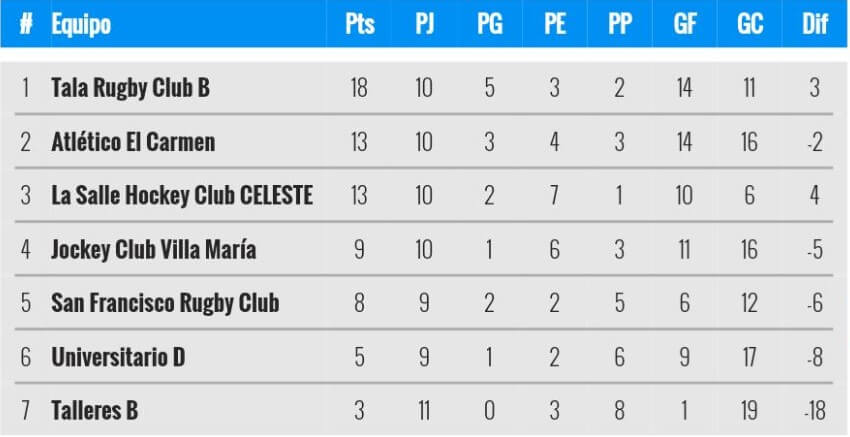Screen dimensions: 850x437
Task: Sort by the Pts column header
Action: click(359, 24)
